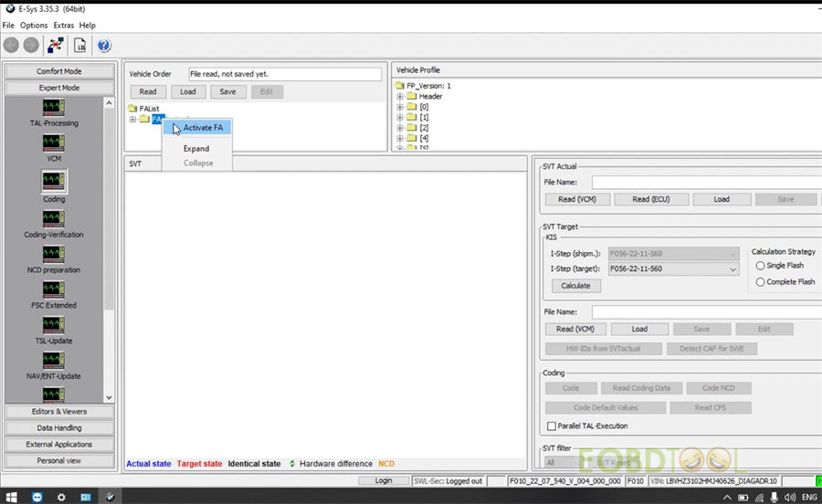
Task: Click the battery tray icon
Action: (x=743, y=498)
